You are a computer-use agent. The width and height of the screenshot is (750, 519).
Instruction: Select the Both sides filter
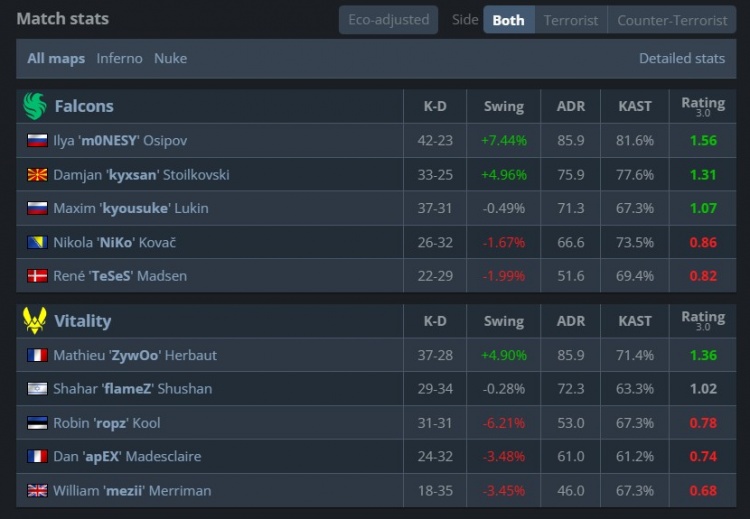[508, 20]
